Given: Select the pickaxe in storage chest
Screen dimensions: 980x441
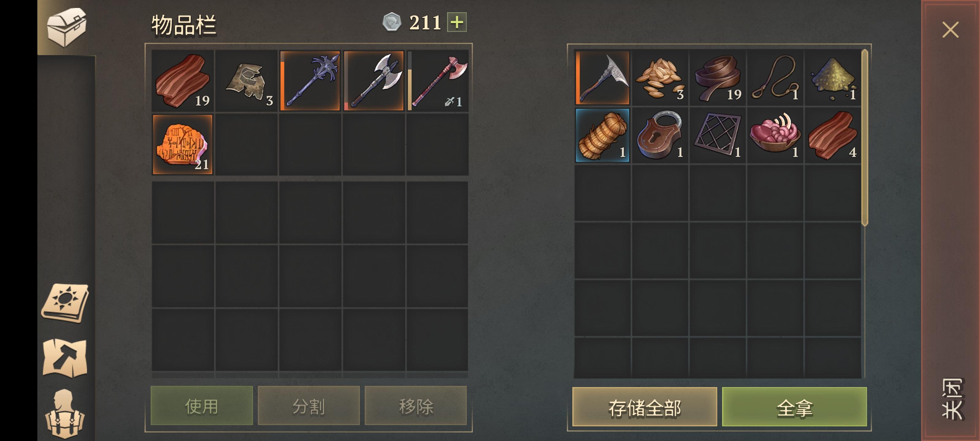Looking at the screenshot, I should click(x=602, y=78).
